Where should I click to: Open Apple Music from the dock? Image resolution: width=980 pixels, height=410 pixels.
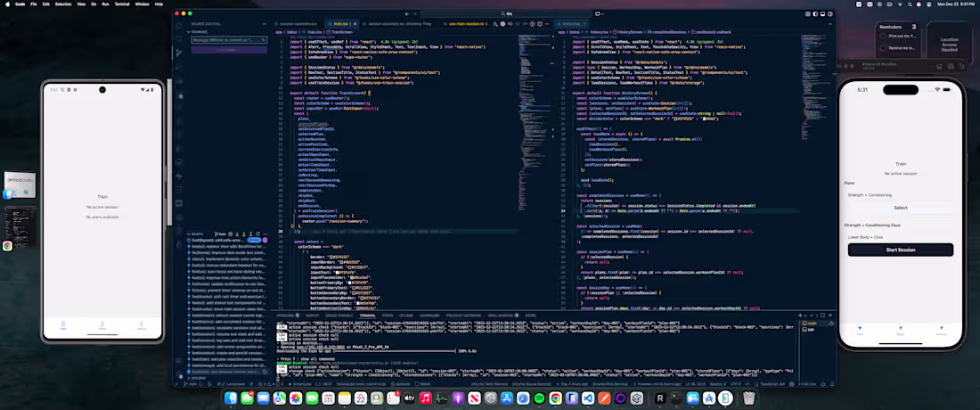coord(426,398)
